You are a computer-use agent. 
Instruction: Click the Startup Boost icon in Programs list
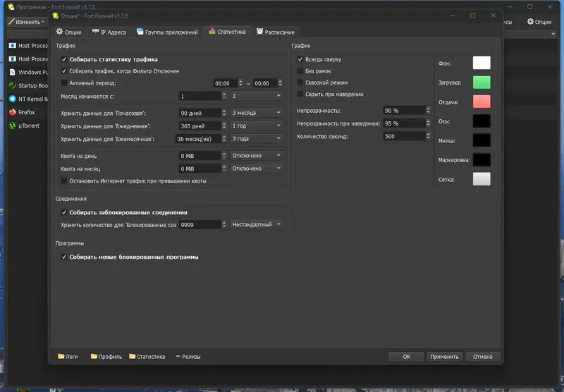click(13, 85)
